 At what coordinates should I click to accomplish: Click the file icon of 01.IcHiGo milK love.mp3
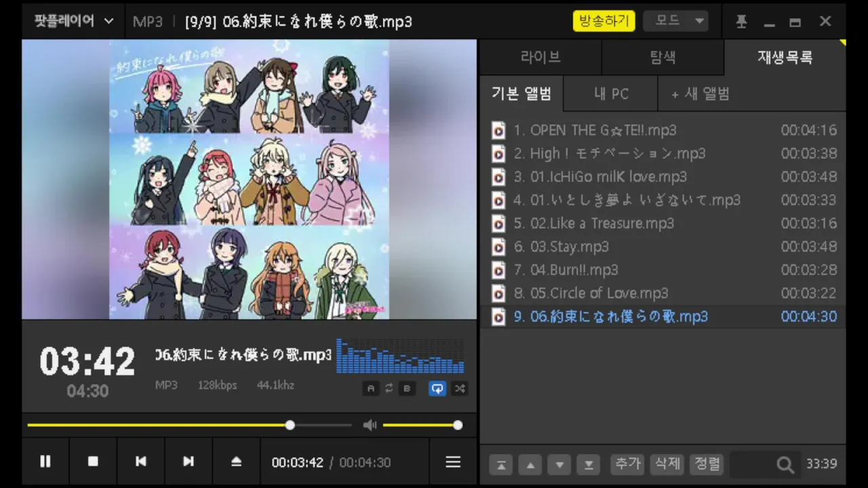[498, 177]
